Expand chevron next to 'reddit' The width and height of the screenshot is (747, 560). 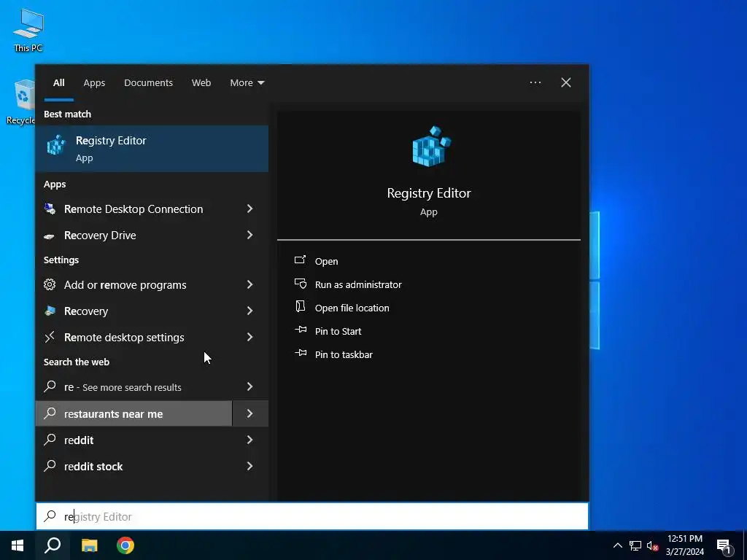[x=249, y=440]
